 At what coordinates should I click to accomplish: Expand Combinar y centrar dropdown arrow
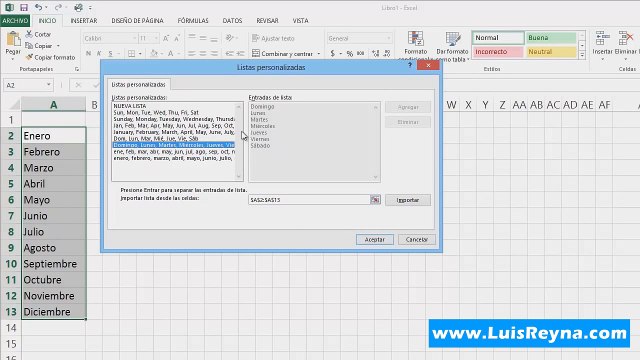(318, 54)
